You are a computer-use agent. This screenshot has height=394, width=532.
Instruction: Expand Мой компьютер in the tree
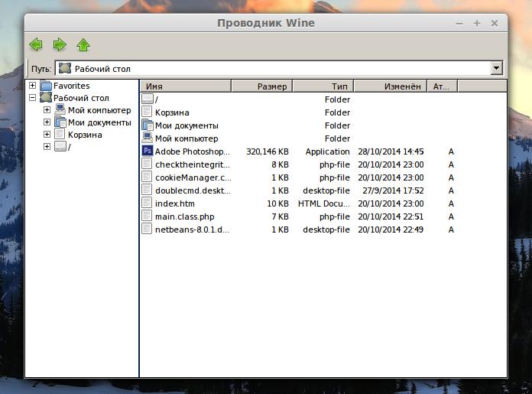(47, 110)
